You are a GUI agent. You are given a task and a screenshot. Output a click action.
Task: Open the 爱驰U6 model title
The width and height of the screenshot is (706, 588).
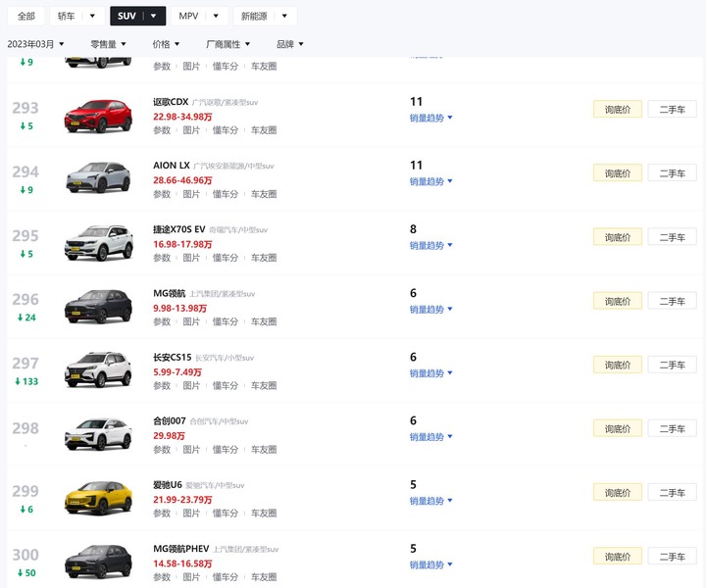coord(167,485)
